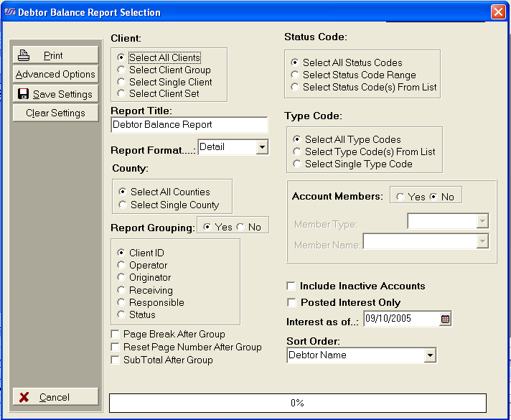Enable SubTotal After Group
511x420 pixels.
tap(116, 360)
